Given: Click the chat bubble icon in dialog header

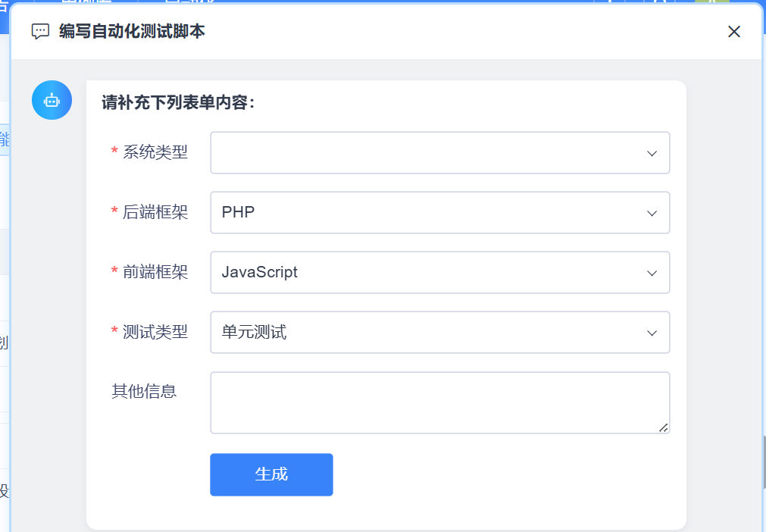Looking at the screenshot, I should tap(39, 32).
